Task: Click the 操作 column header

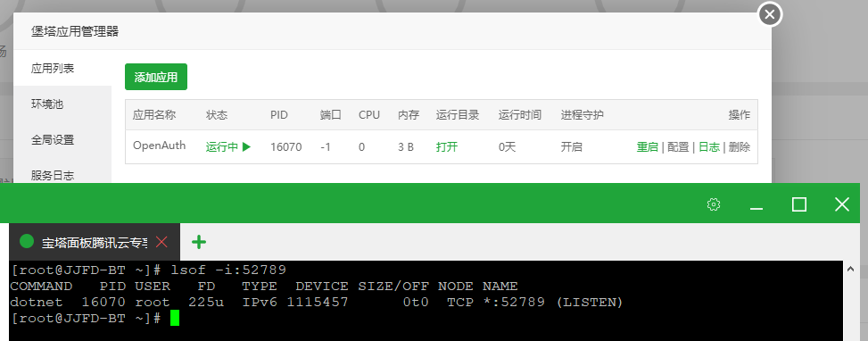Action: click(740, 114)
